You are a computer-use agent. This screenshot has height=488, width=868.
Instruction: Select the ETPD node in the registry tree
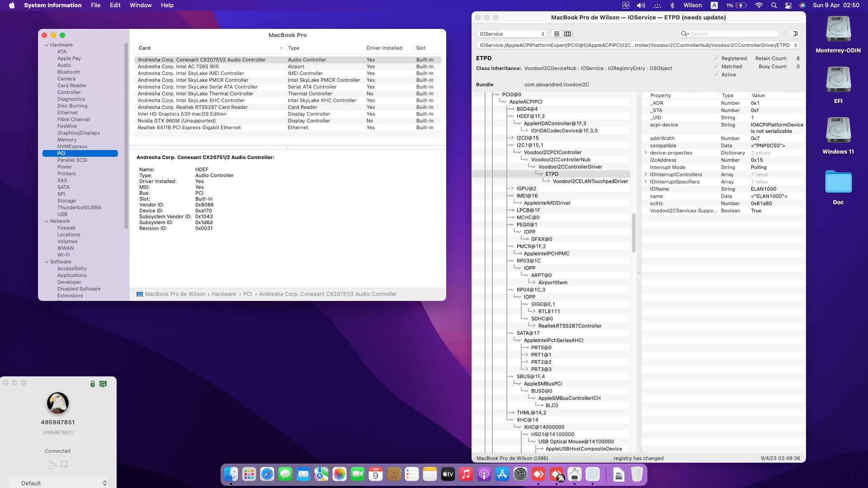click(x=552, y=174)
